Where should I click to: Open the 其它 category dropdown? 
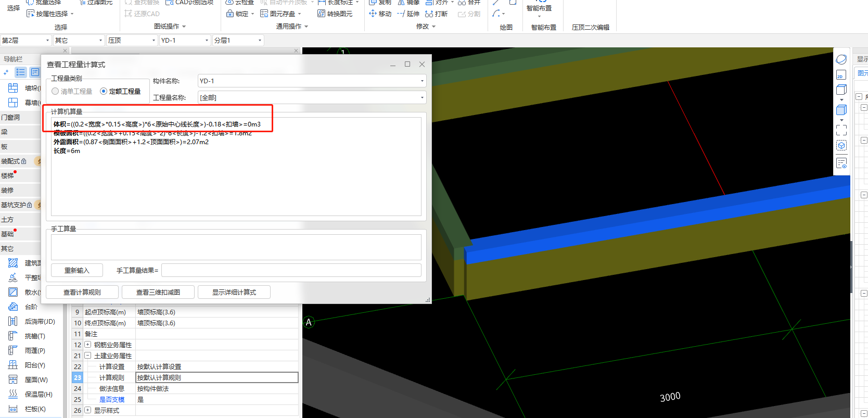(79, 40)
